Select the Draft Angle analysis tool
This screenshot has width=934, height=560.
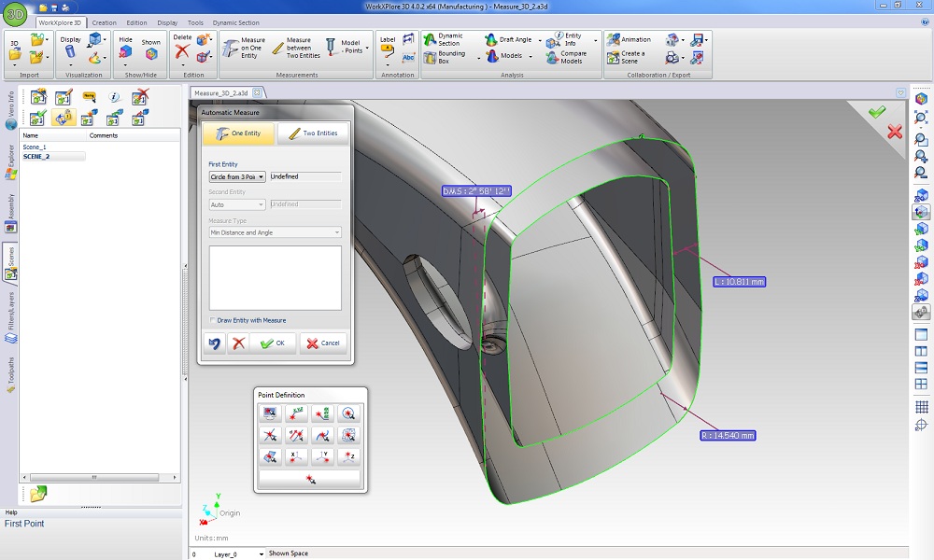pyautogui.click(x=507, y=39)
